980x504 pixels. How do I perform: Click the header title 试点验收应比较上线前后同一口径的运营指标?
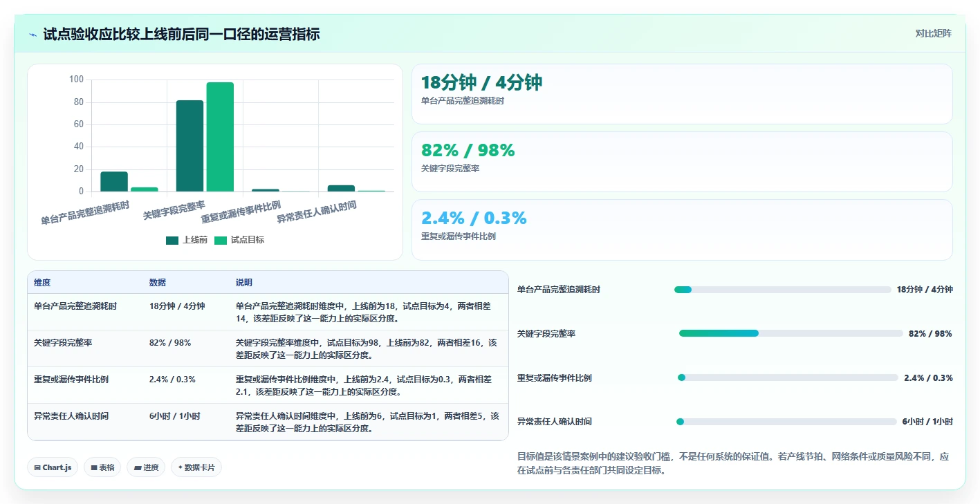point(181,34)
